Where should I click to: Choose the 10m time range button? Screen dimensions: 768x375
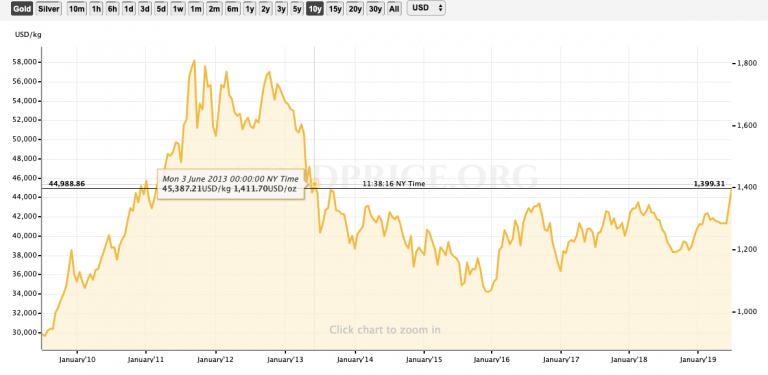point(77,9)
